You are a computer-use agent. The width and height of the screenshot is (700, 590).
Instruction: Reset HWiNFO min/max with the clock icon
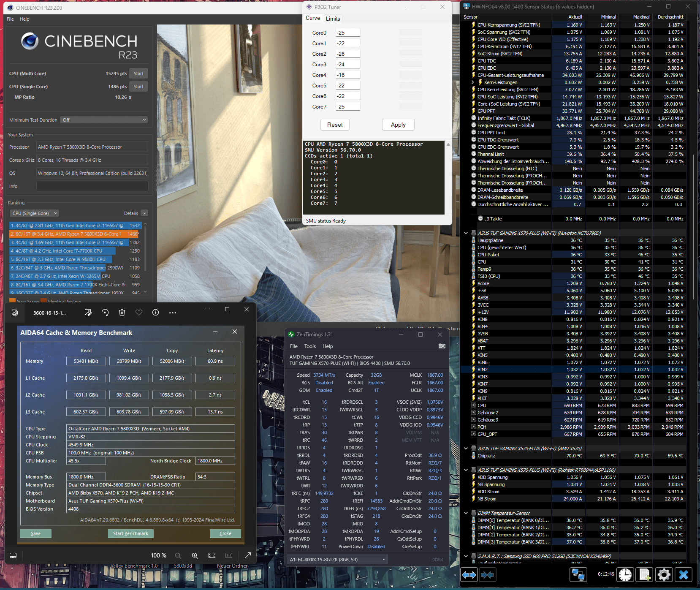pyautogui.click(x=625, y=575)
